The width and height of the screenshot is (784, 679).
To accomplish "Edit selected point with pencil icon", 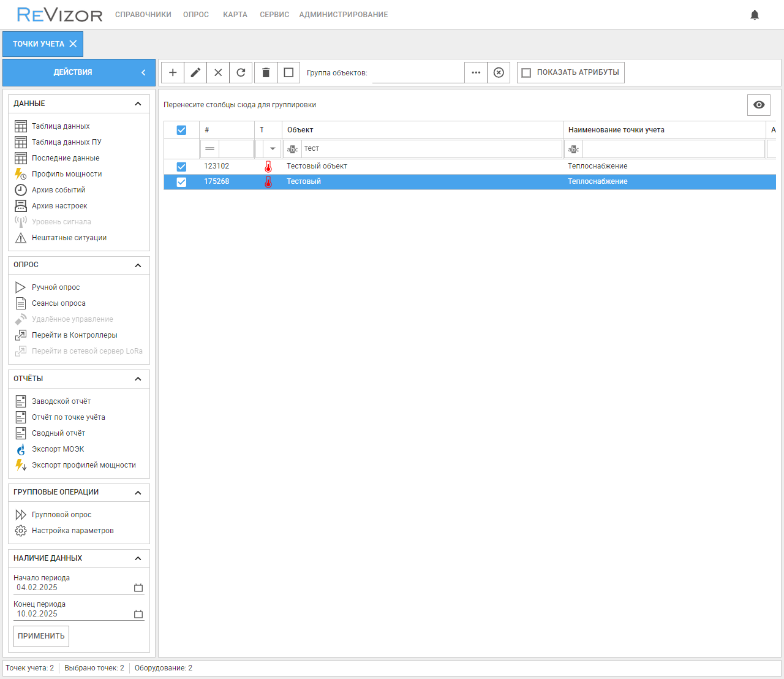I will [195, 72].
